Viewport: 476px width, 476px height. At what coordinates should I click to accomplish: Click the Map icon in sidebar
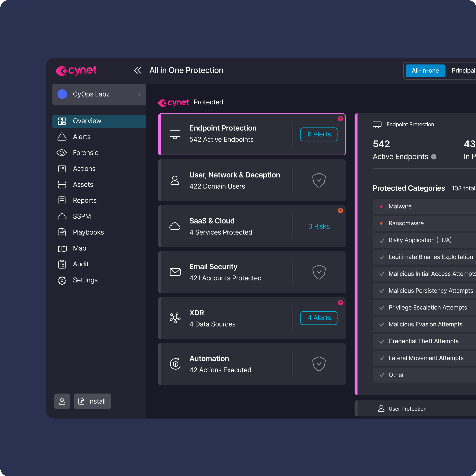[62, 249]
